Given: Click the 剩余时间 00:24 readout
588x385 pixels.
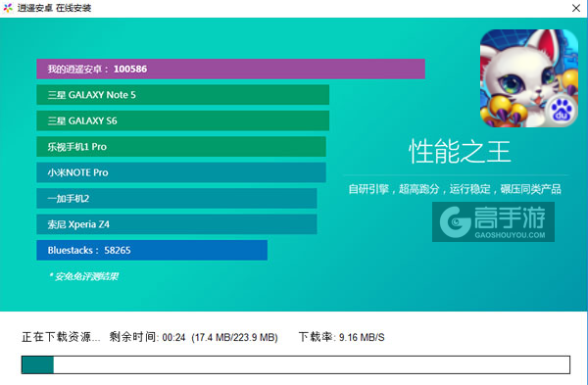Looking at the screenshot, I should point(147,337).
